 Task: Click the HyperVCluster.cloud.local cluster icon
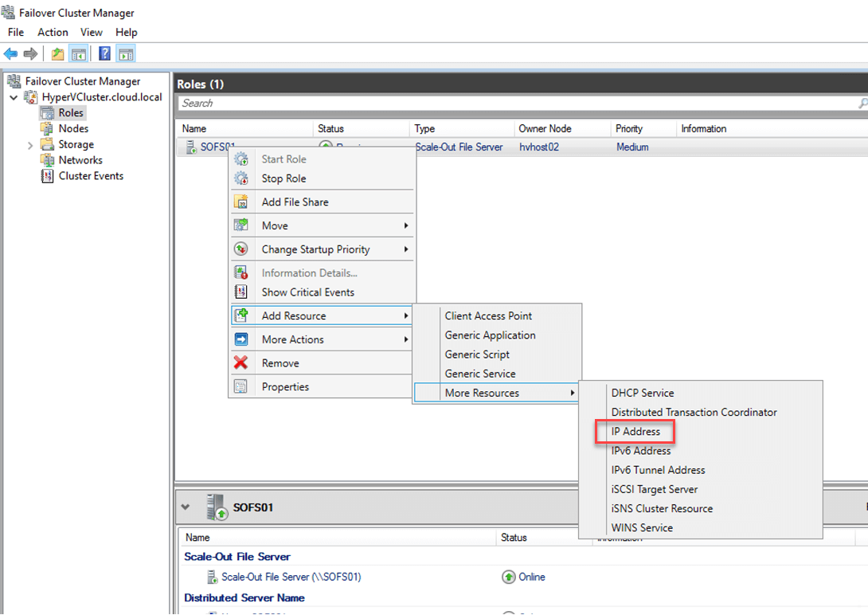point(30,97)
